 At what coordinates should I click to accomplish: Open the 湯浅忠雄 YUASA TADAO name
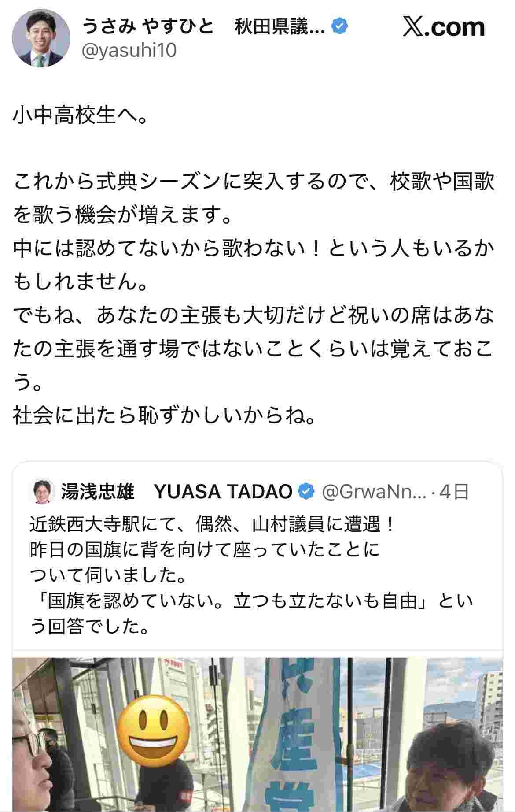[x=176, y=492]
